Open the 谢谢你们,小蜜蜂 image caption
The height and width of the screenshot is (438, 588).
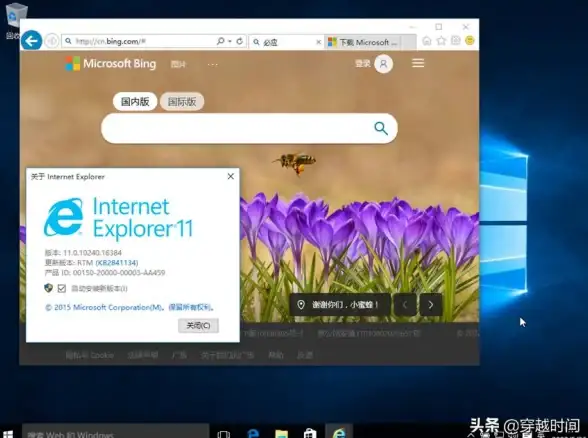[345, 305]
